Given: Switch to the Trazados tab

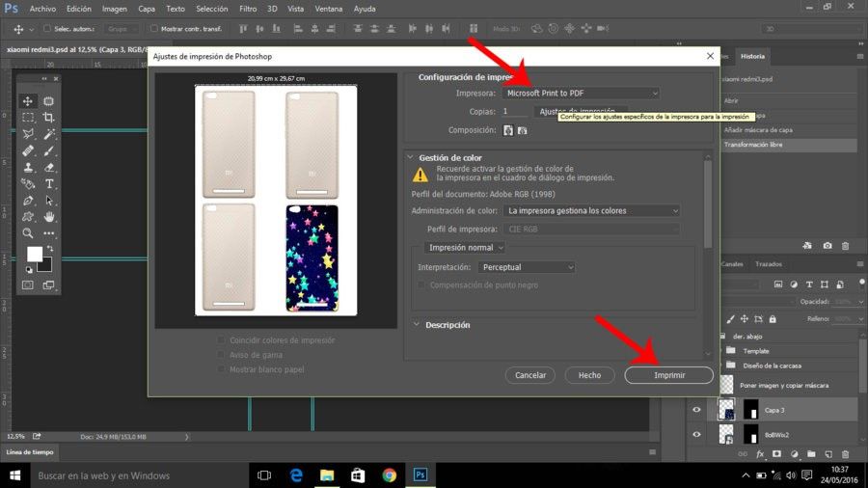Looking at the screenshot, I should [769, 264].
